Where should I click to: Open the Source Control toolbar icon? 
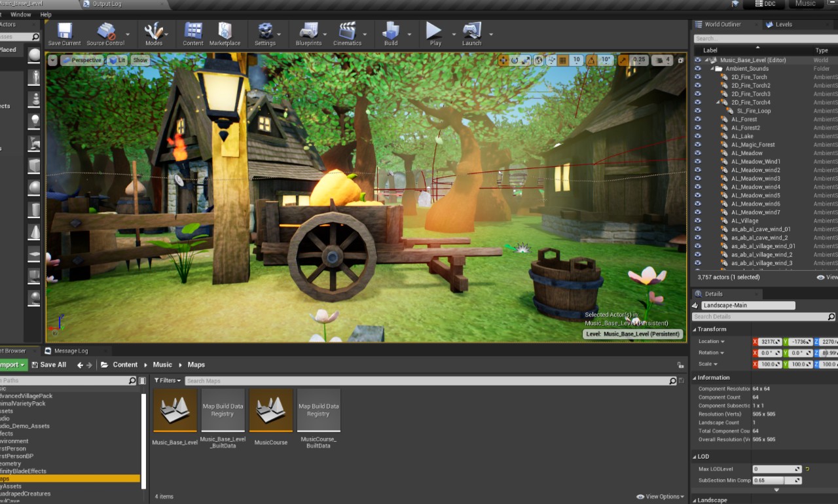click(105, 31)
